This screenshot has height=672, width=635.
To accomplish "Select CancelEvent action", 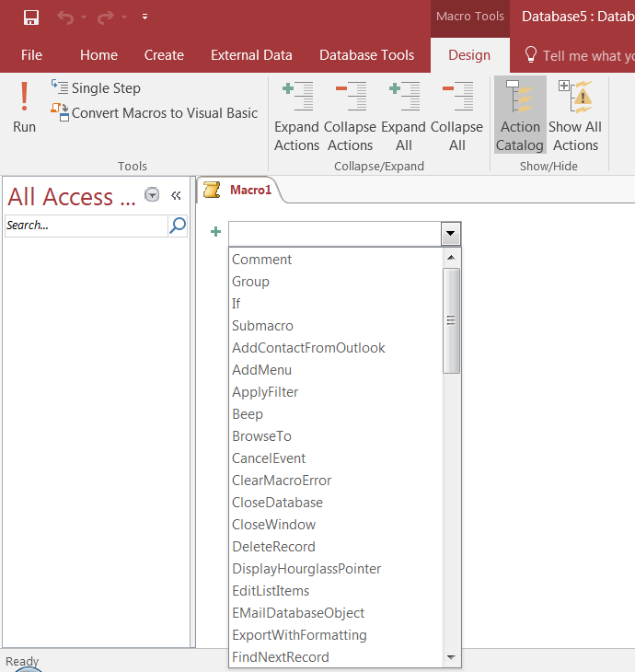I will click(336, 458).
